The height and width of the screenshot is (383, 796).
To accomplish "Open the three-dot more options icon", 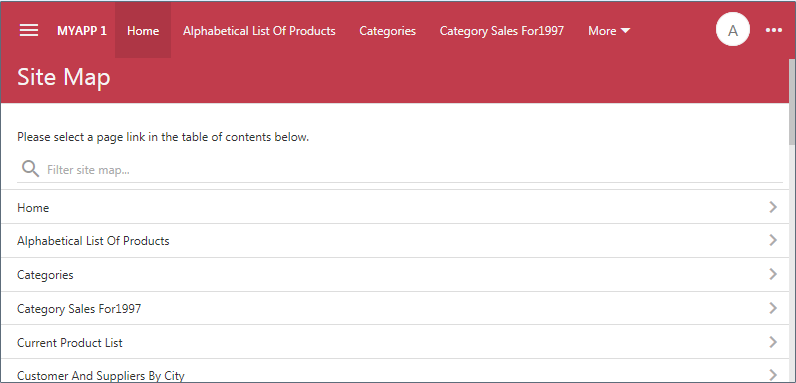I will tap(774, 30).
